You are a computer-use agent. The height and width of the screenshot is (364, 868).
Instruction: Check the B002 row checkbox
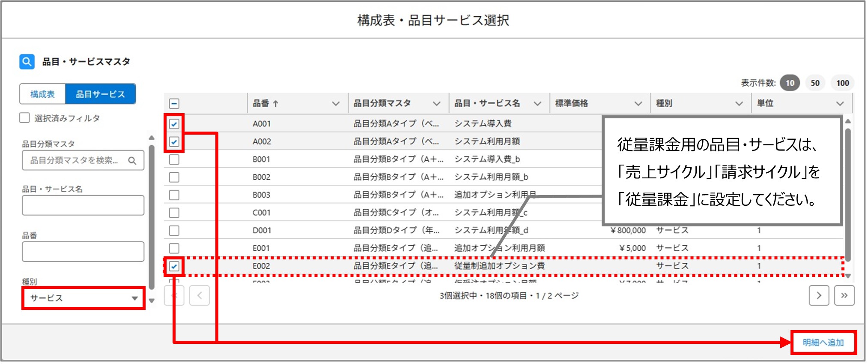click(174, 177)
